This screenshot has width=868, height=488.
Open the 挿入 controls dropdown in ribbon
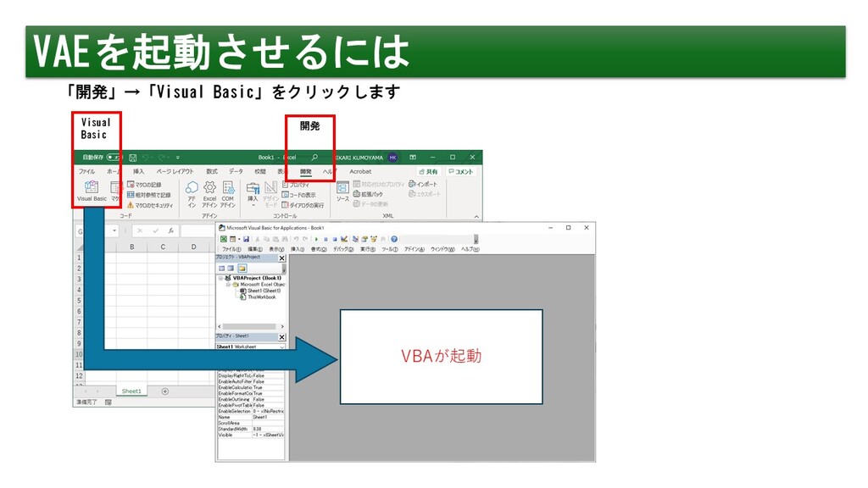click(253, 194)
